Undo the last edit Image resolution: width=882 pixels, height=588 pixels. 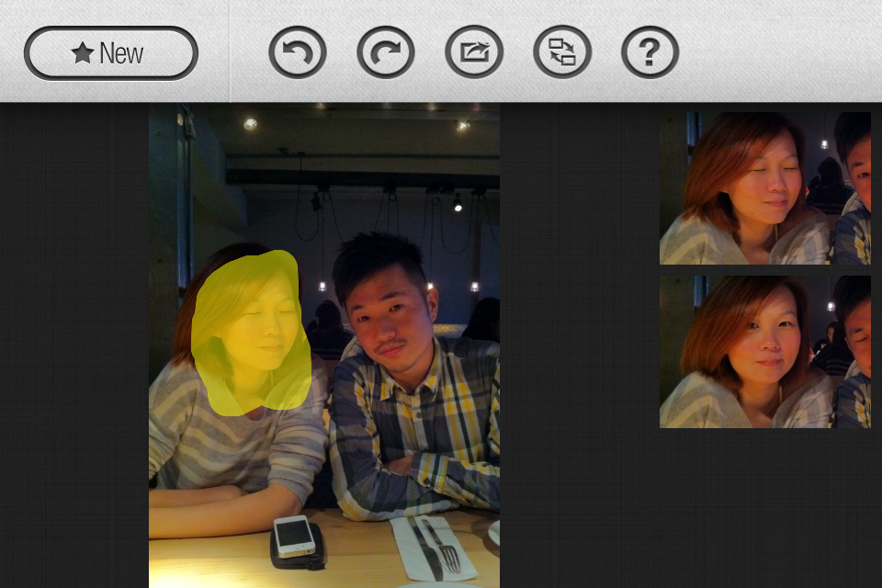coord(298,52)
